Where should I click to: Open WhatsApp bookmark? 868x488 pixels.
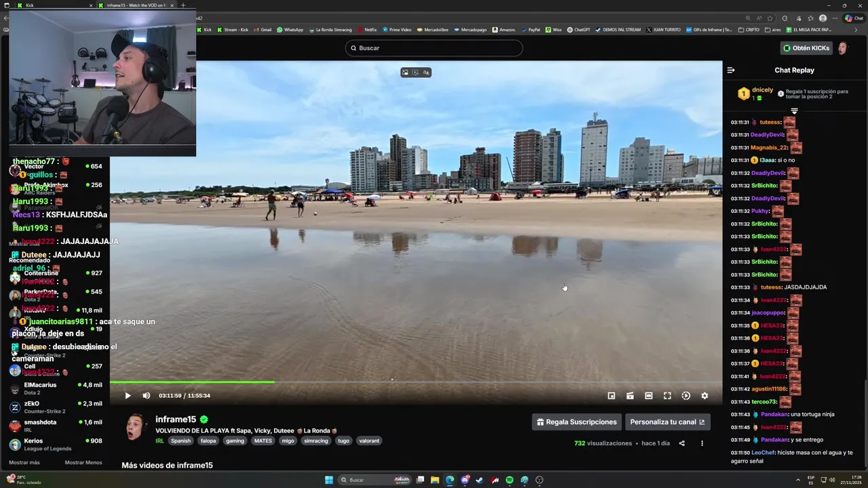290,30
